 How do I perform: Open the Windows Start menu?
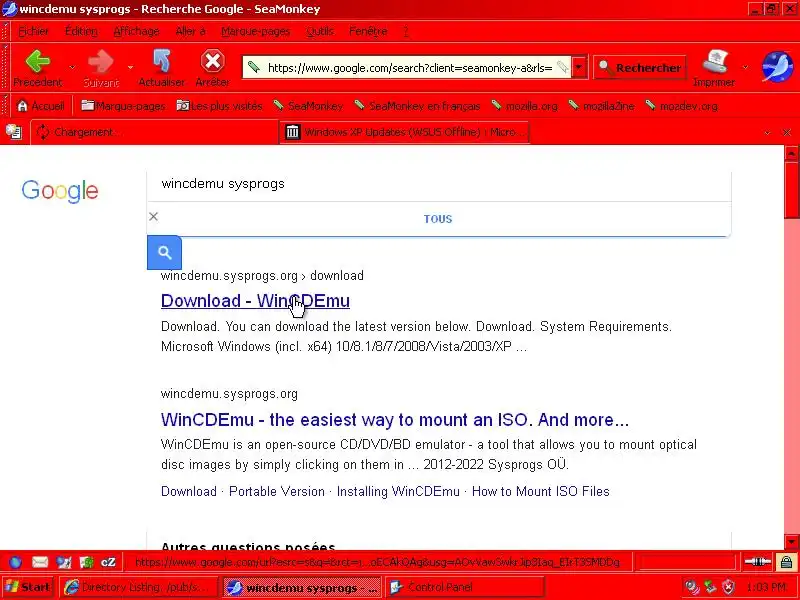point(28,587)
